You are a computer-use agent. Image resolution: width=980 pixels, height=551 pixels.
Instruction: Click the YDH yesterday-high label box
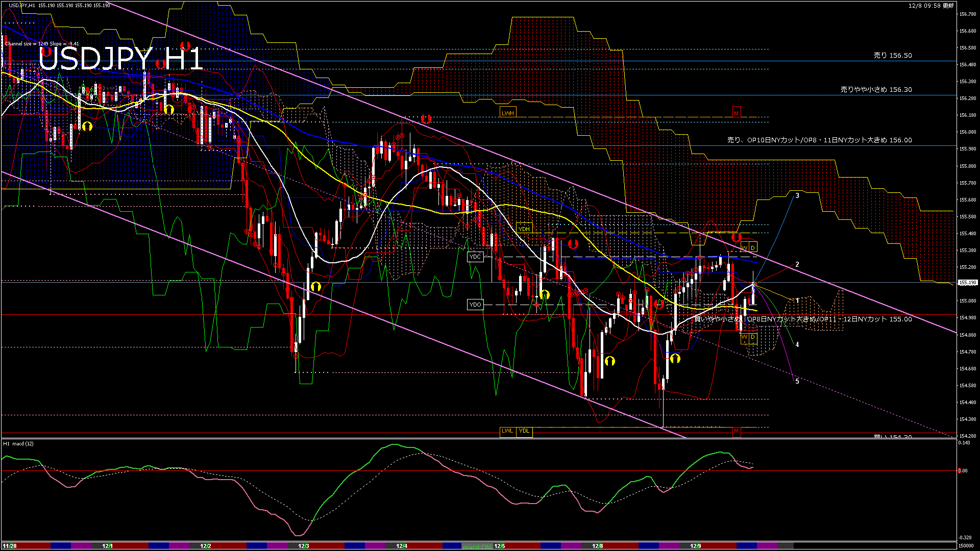tap(524, 229)
